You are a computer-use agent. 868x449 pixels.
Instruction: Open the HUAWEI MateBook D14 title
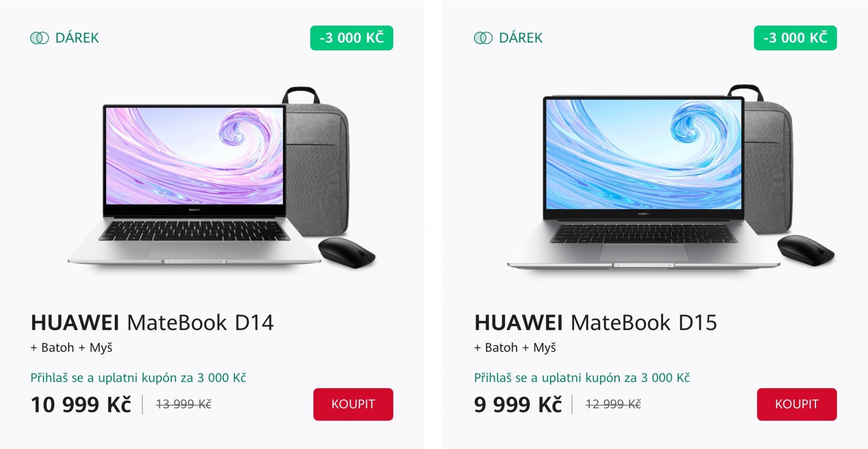click(x=152, y=323)
